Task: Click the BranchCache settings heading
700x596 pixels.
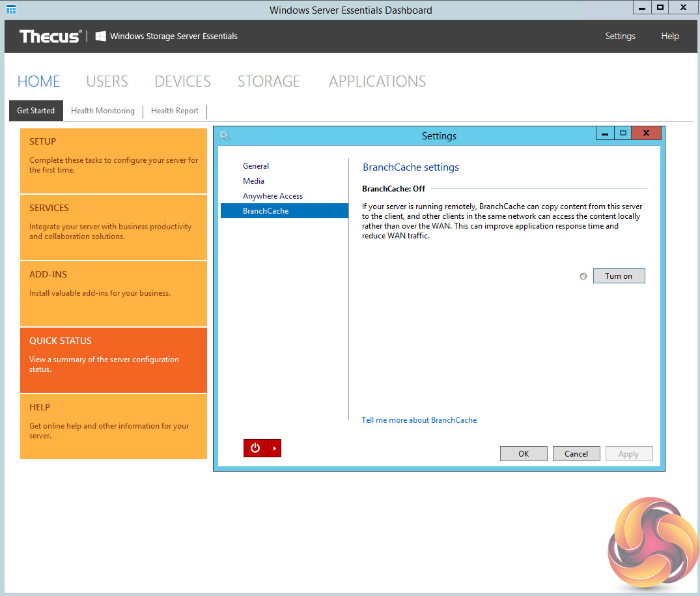Action: pyautogui.click(x=411, y=167)
